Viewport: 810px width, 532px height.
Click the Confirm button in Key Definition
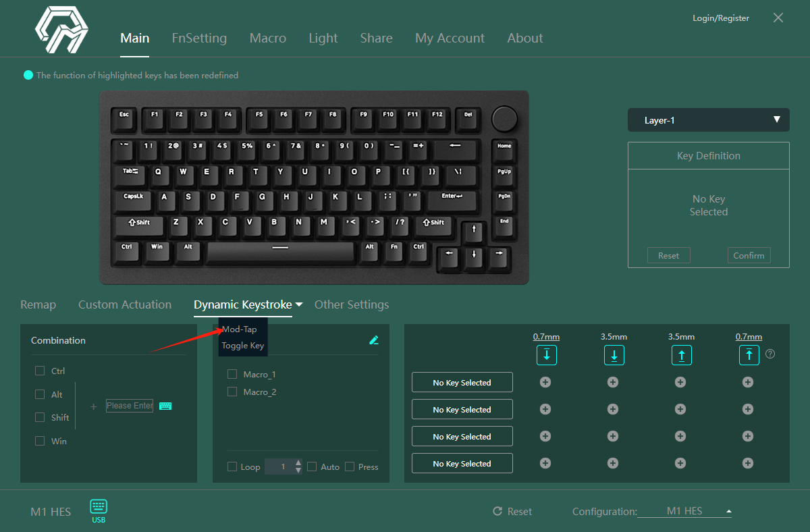coord(749,255)
